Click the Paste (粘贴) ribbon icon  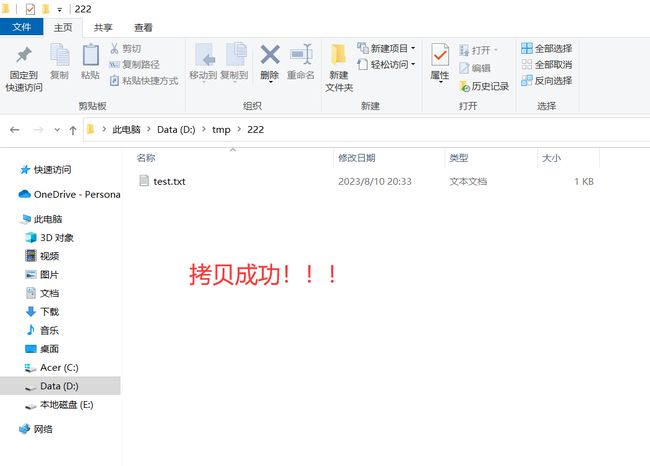point(90,55)
